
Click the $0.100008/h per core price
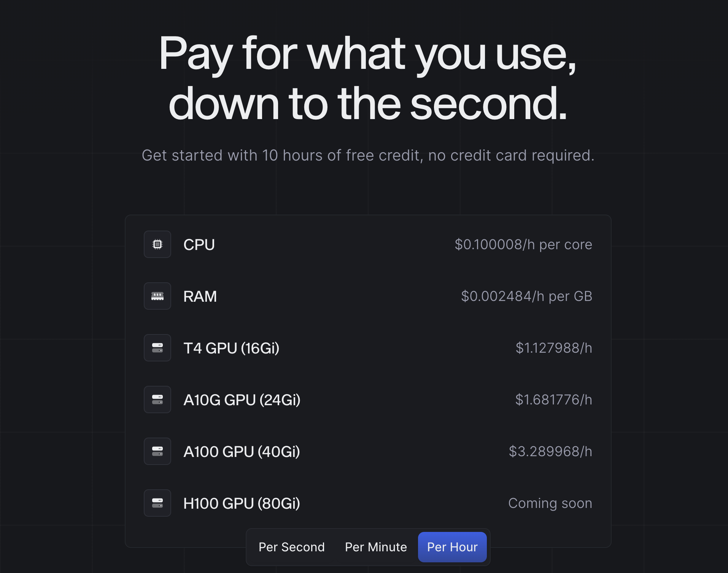[x=523, y=245]
